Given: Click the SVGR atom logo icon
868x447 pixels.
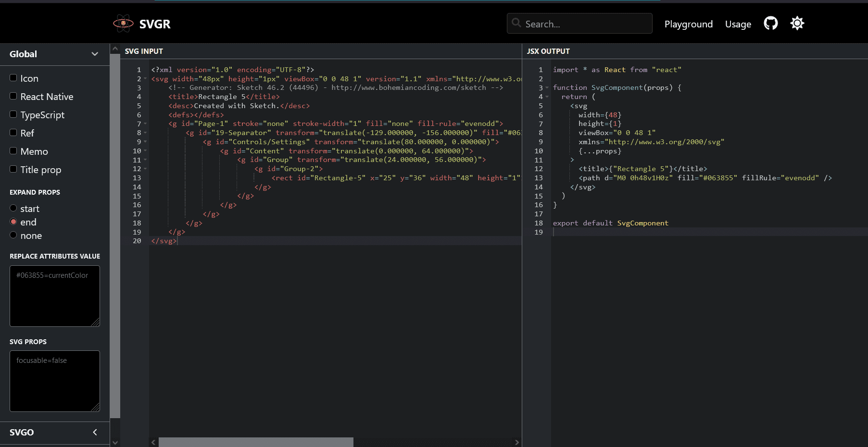Looking at the screenshot, I should click(x=123, y=24).
